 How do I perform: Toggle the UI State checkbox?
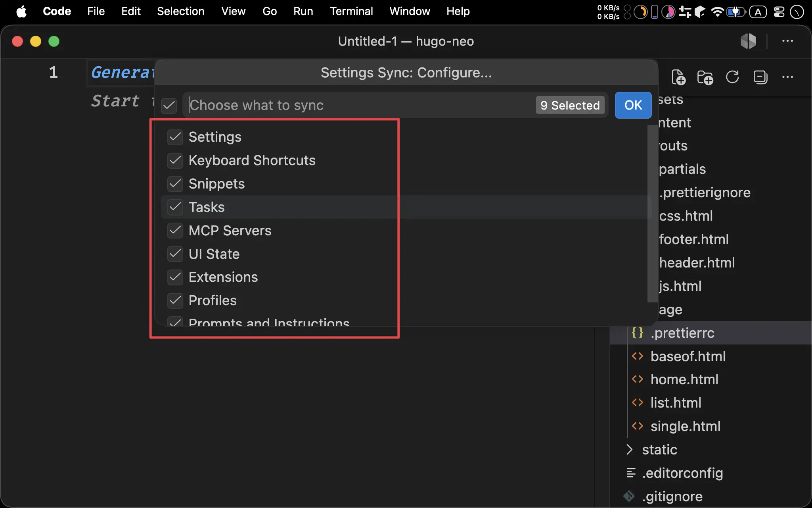(x=175, y=254)
